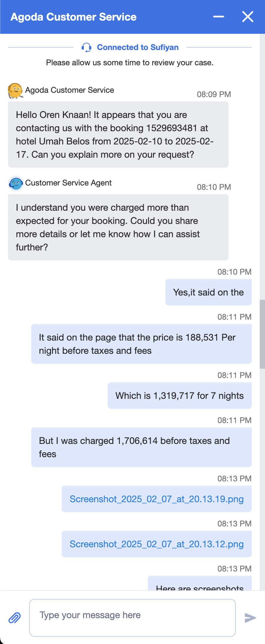265x644 pixels.
Task: Open Screenshot_2025_02_07_at_20.13.12.png attachment
Action: pyautogui.click(x=157, y=544)
